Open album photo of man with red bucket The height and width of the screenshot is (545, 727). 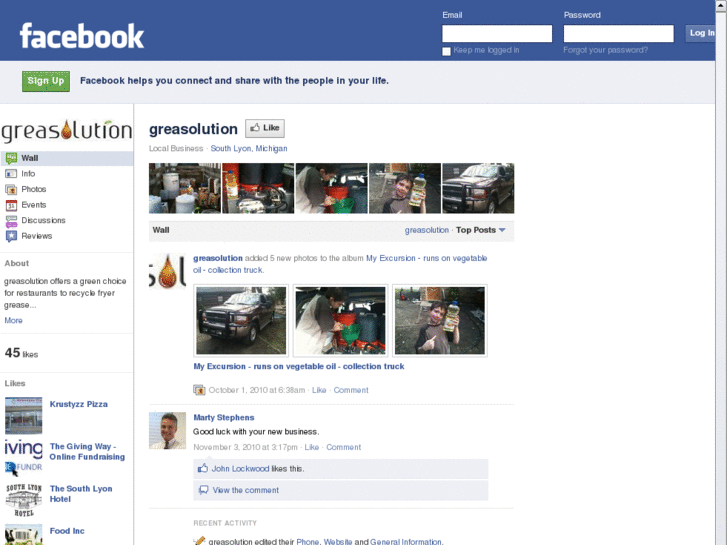tap(340, 321)
